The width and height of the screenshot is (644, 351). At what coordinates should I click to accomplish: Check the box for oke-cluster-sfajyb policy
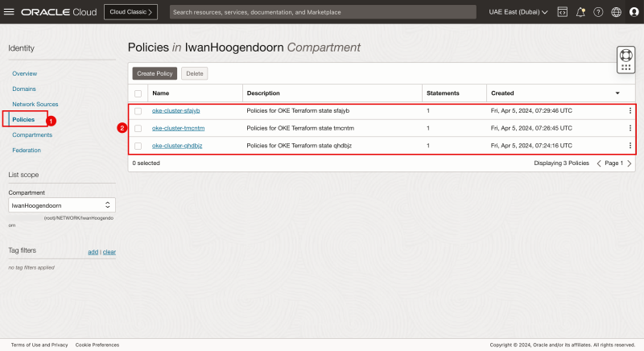click(138, 111)
